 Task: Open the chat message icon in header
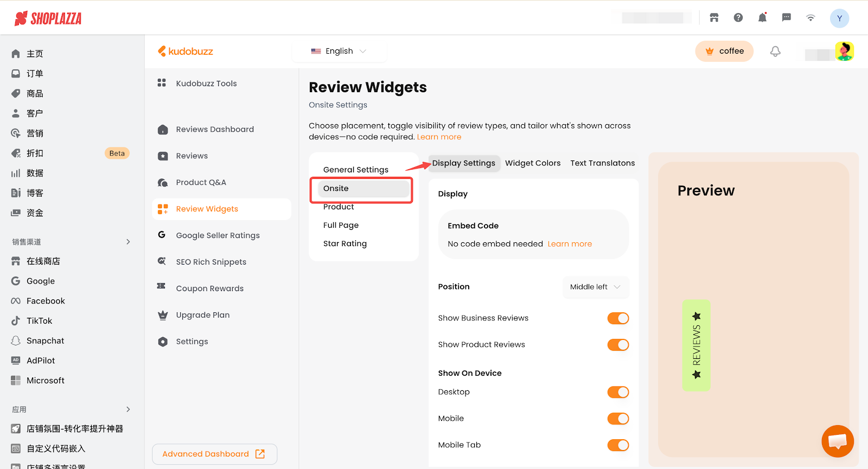tap(786, 18)
